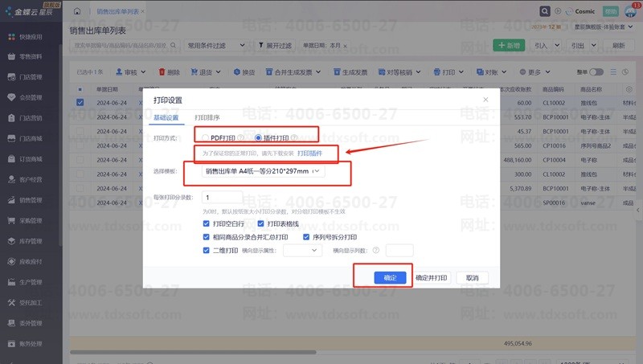This screenshot has width=643, height=364.
Task: Select the PDF打印 radio button
Action: (x=206, y=138)
